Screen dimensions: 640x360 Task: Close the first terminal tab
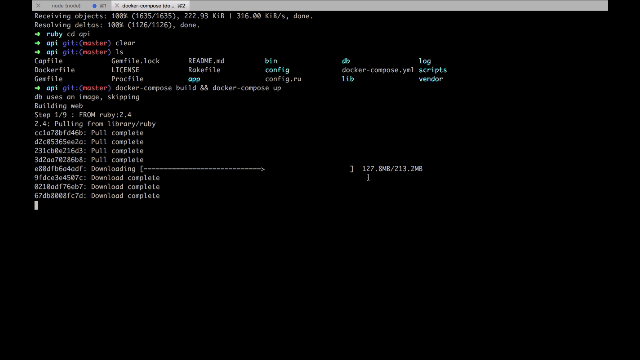click(38, 6)
